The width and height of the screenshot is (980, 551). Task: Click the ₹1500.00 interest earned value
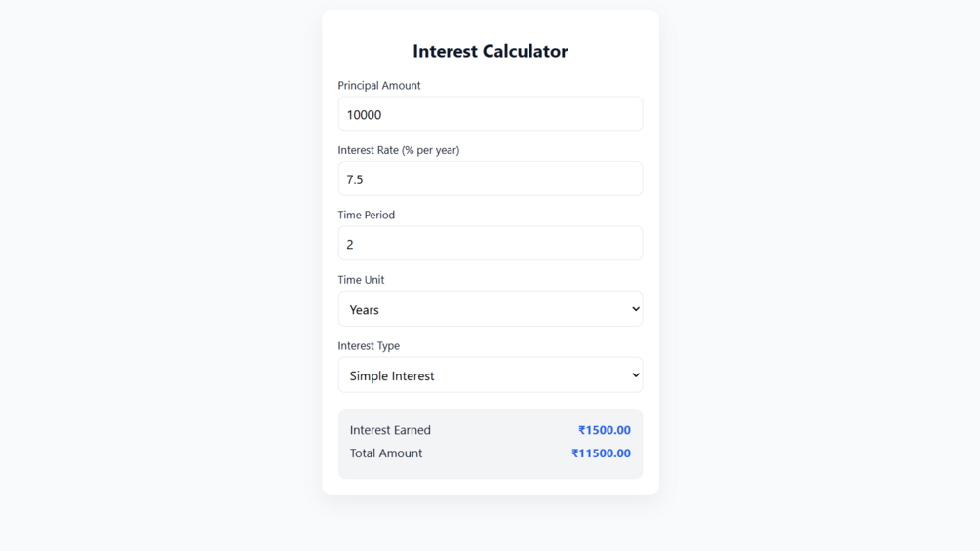(604, 430)
